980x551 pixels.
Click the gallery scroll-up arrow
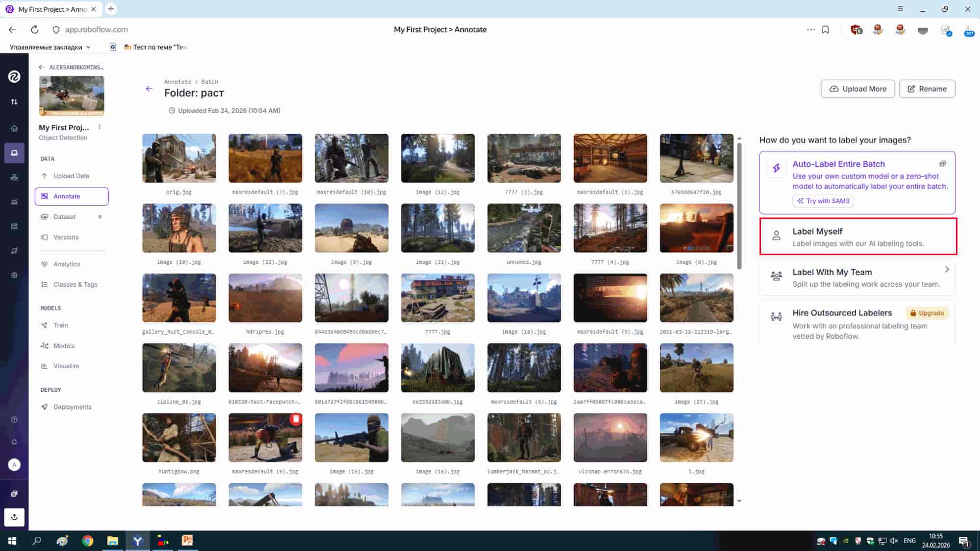point(739,139)
